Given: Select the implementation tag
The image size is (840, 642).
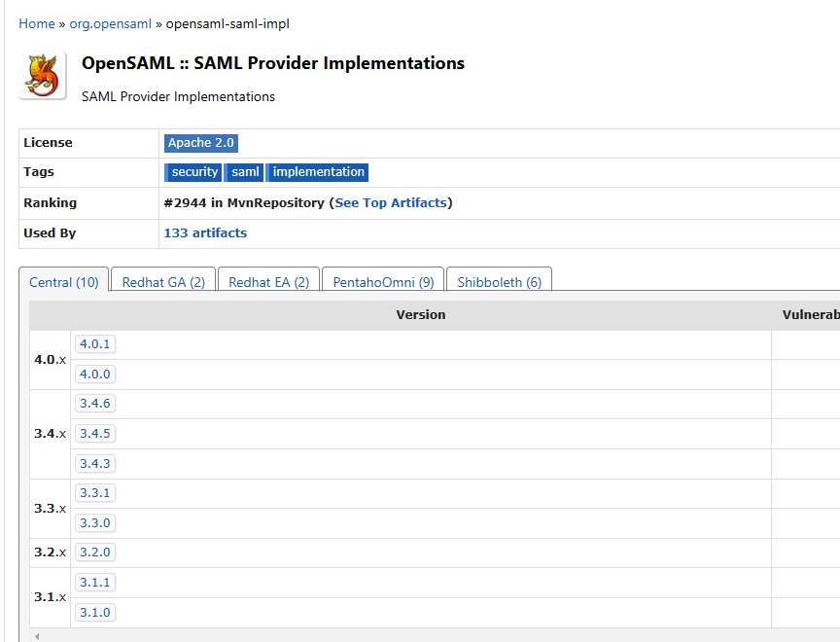Looking at the screenshot, I should (x=317, y=172).
